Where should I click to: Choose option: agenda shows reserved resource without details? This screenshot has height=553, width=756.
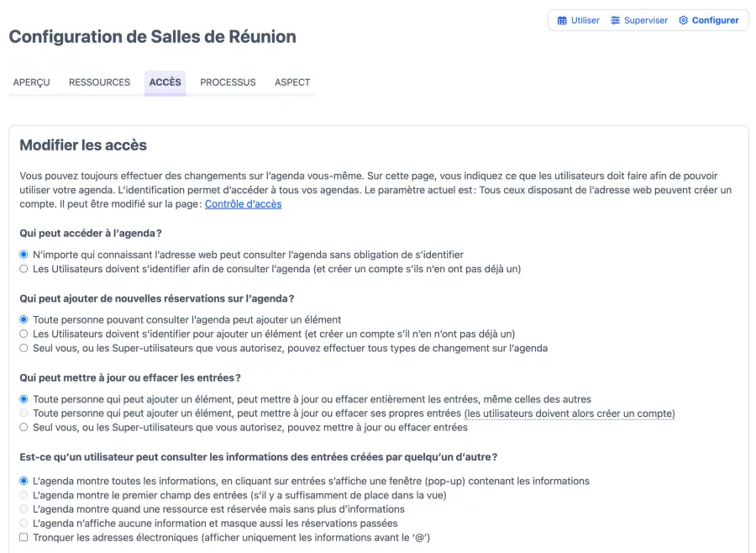coord(24,509)
